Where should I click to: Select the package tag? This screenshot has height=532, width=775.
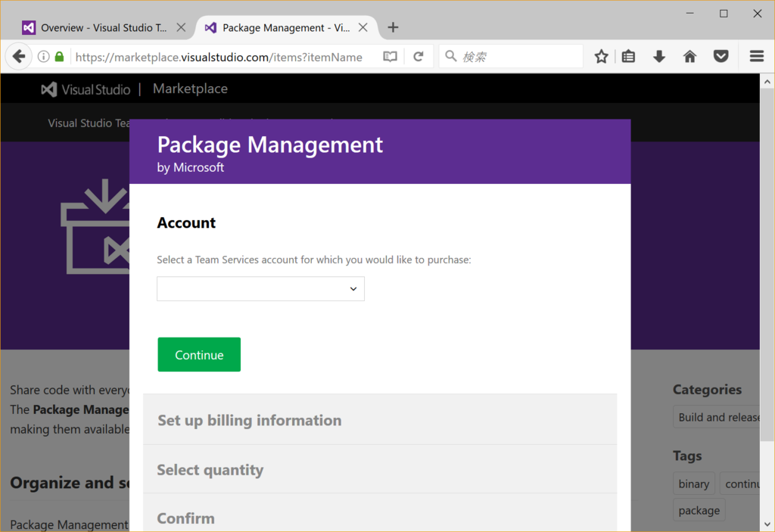pos(699,510)
